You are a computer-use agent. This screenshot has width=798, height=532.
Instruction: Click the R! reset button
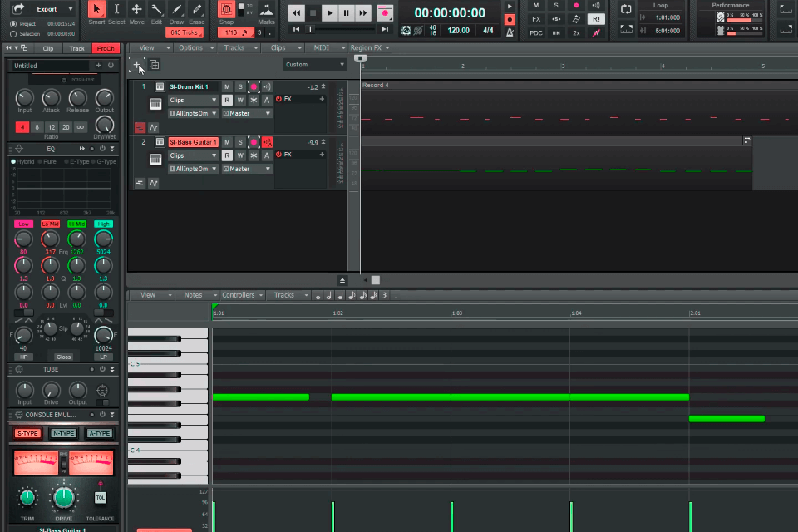596,19
